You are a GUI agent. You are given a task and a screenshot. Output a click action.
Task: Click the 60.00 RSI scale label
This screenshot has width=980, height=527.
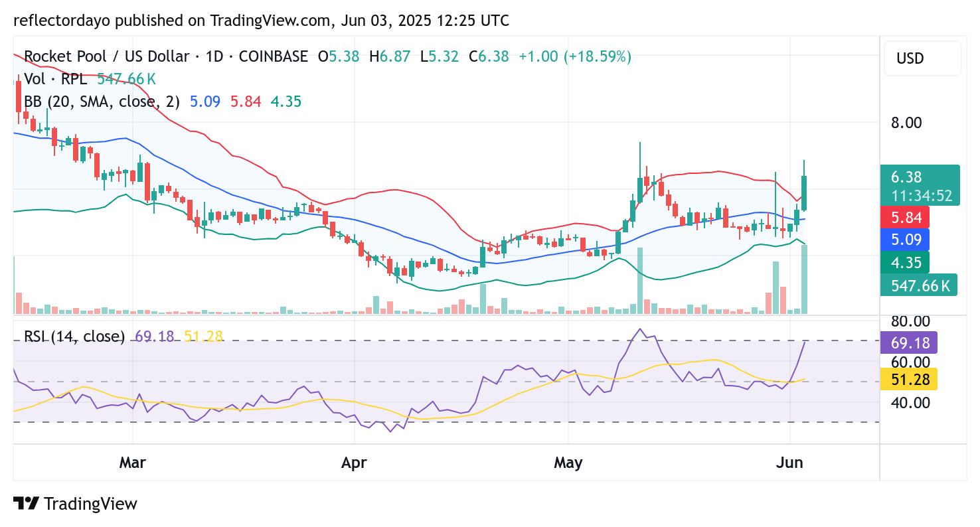pyautogui.click(x=910, y=362)
